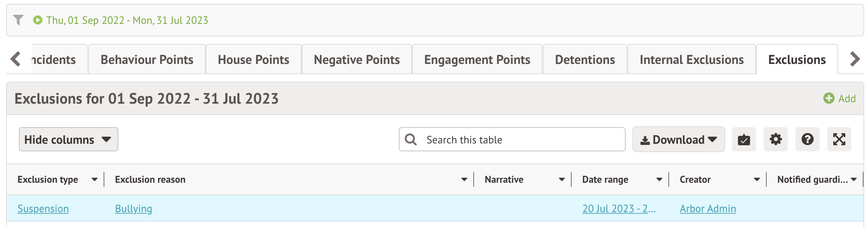Viewport: 868px width, 227px height.
Task: Switch to the Internal Exclusions tab
Action: 691,60
